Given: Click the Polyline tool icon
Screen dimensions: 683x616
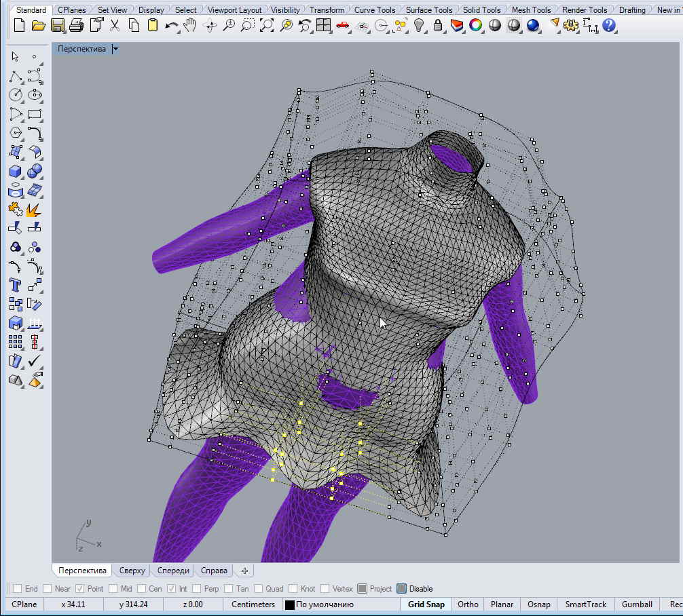Looking at the screenshot, I should [x=16, y=76].
